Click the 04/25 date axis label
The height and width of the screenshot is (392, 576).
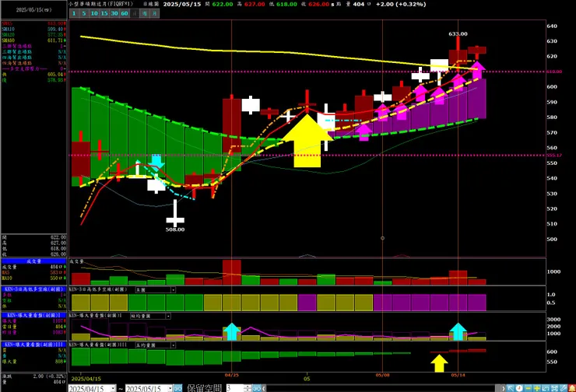(231, 375)
